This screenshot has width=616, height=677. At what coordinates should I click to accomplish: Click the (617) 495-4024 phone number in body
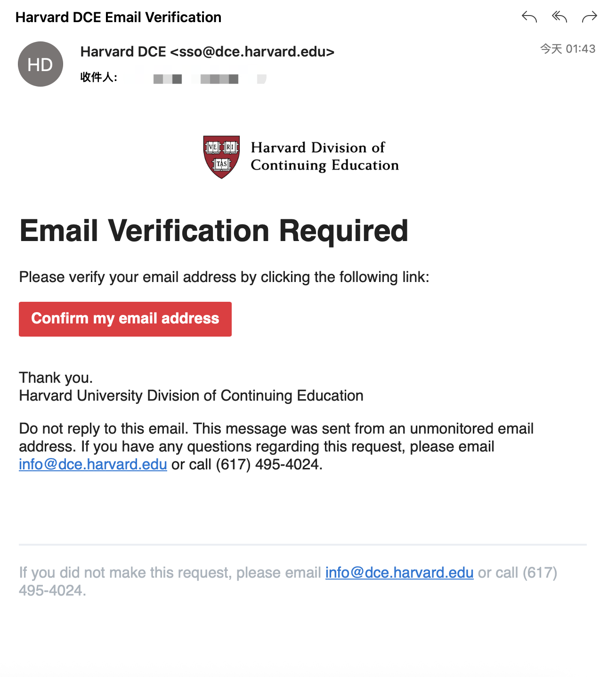269,465
